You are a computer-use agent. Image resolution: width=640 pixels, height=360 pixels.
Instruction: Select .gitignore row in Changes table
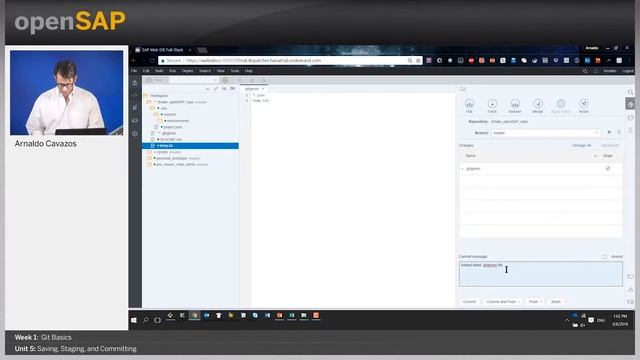click(x=541, y=168)
